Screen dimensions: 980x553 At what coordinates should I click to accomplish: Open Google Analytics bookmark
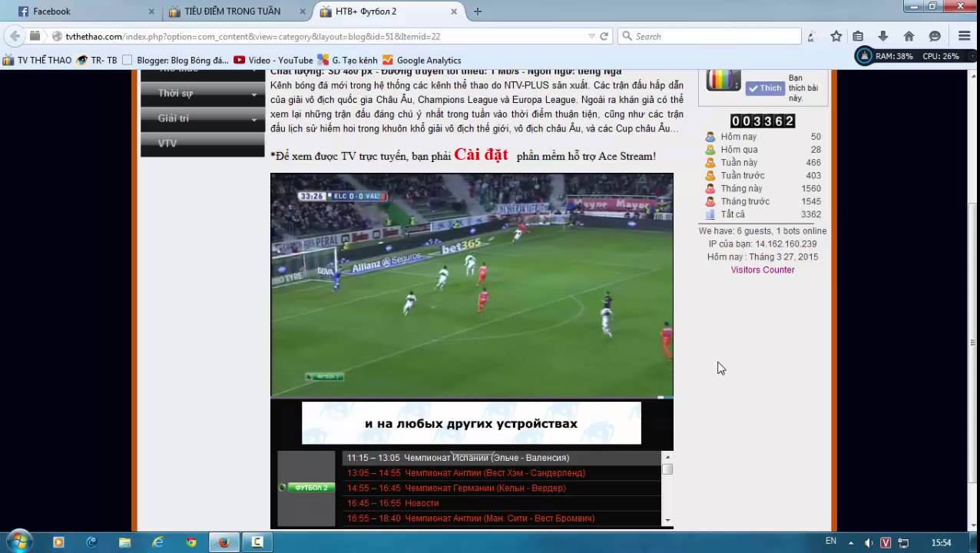coord(422,60)
